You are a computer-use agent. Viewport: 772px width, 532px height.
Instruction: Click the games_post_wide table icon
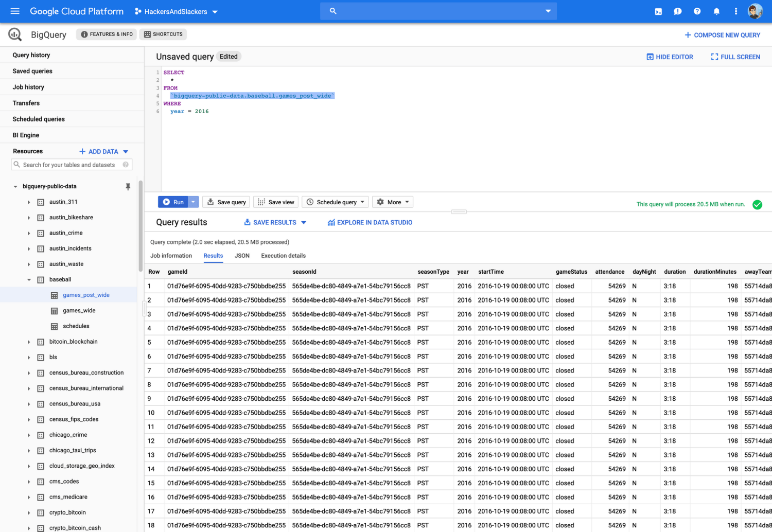(54, 295)
